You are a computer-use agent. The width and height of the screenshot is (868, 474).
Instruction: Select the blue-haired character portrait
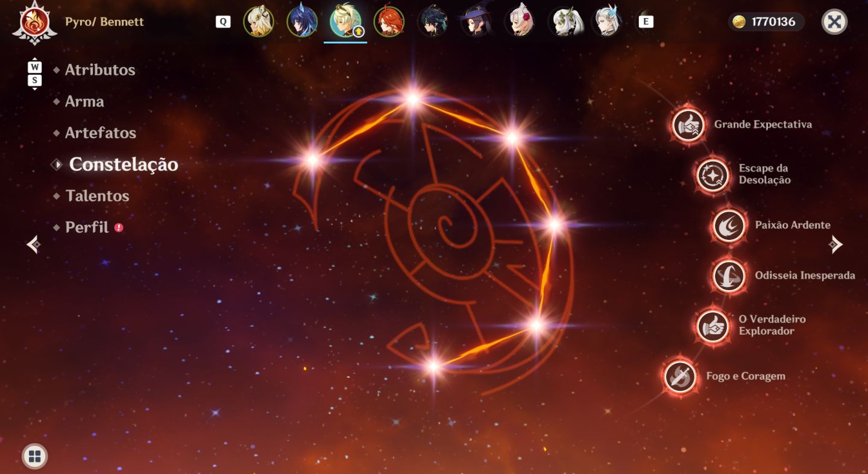[x=302, y=22]
